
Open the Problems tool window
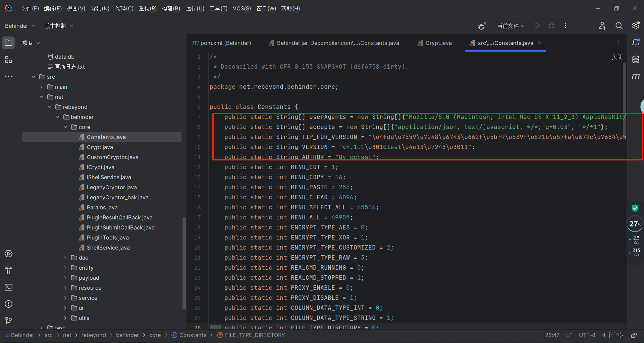(x=8, y=304)
